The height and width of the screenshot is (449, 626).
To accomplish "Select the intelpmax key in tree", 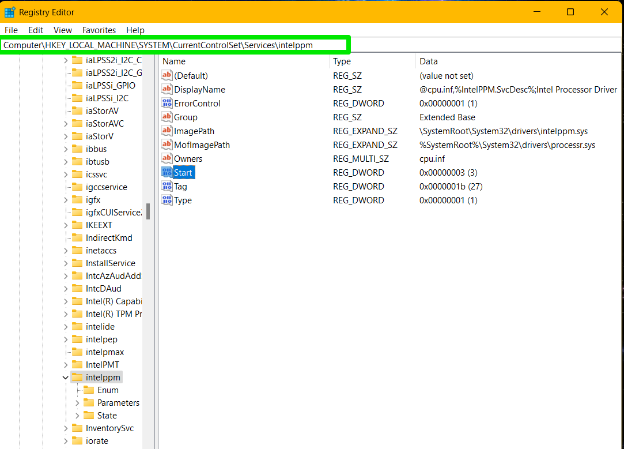I will point(105,352).
